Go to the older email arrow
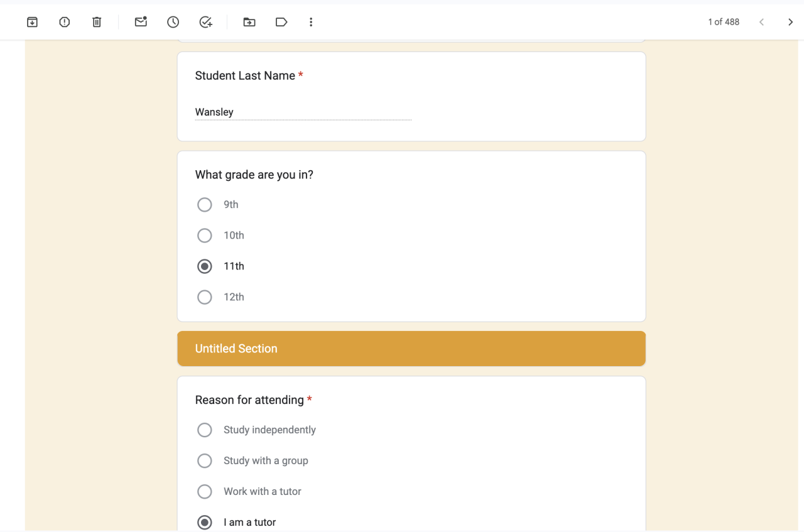 pos(790,22)
